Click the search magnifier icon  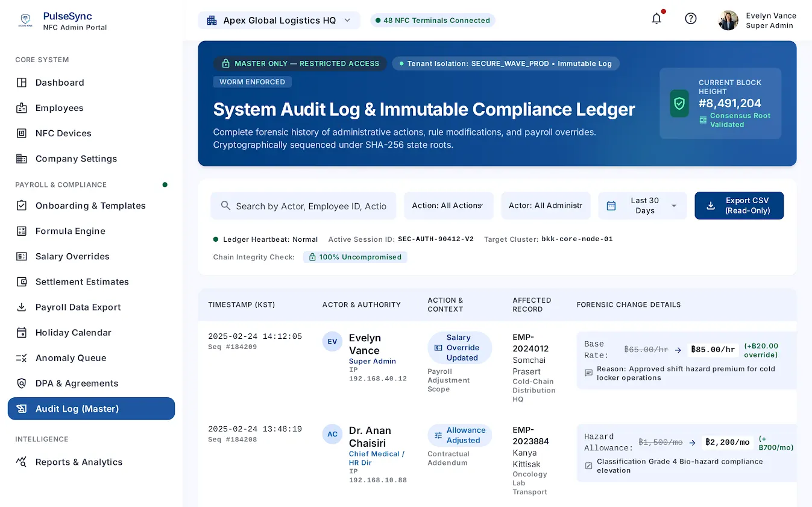[226, 206]
